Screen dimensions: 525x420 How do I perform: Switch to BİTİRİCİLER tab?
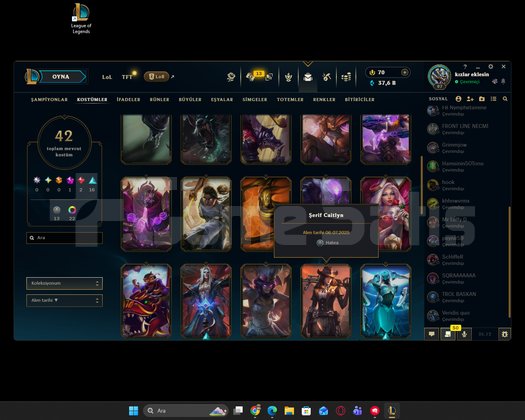coord(360,99)
